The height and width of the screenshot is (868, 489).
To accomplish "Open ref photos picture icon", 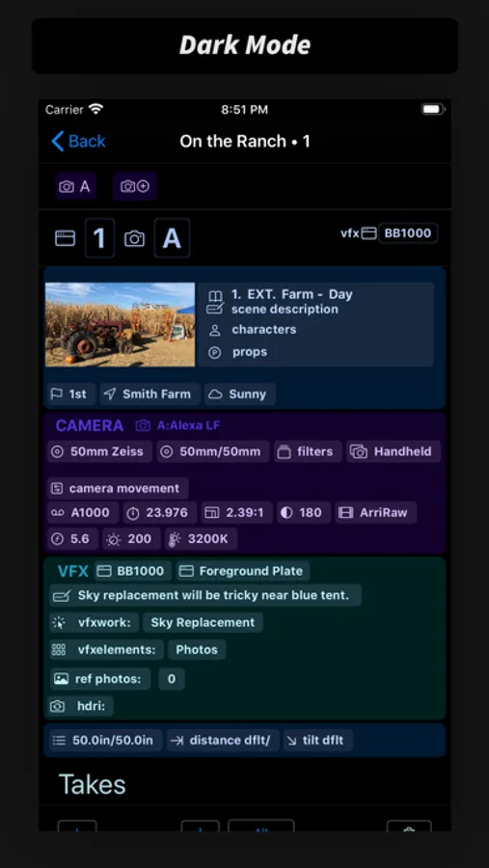I will [x=60, y=679].
